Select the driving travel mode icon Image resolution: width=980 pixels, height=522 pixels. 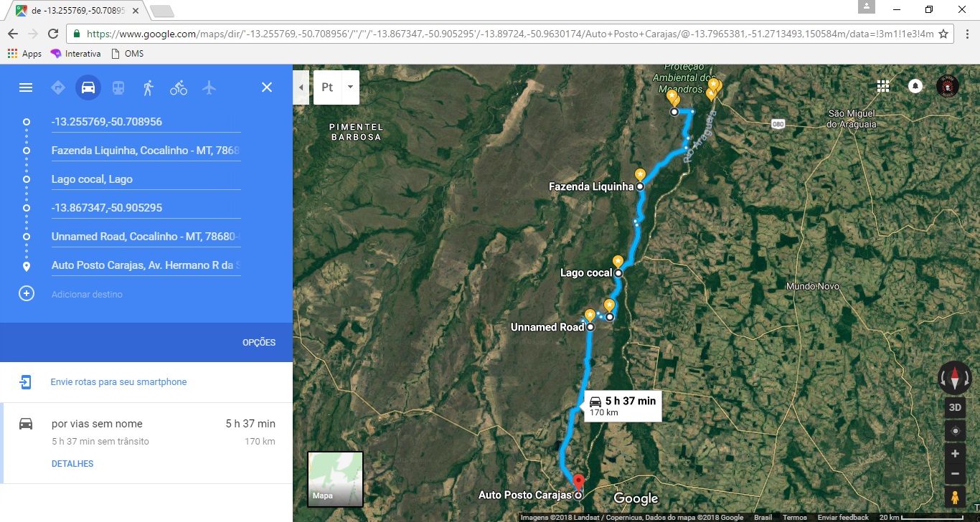pos(88,87)
